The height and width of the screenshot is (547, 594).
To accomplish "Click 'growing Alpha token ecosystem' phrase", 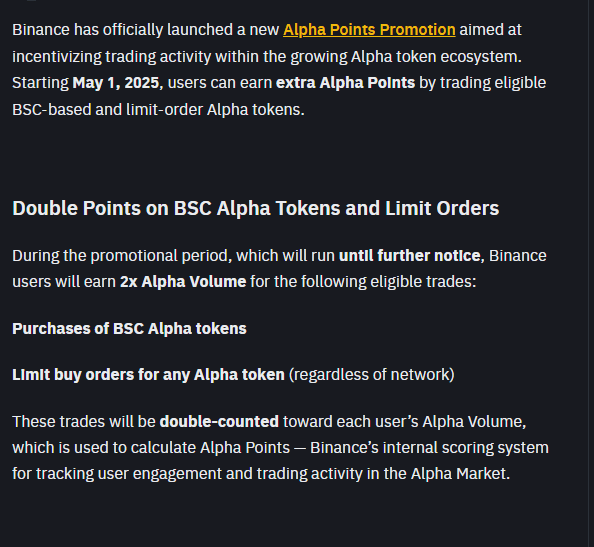I will [x=406, y=57].
